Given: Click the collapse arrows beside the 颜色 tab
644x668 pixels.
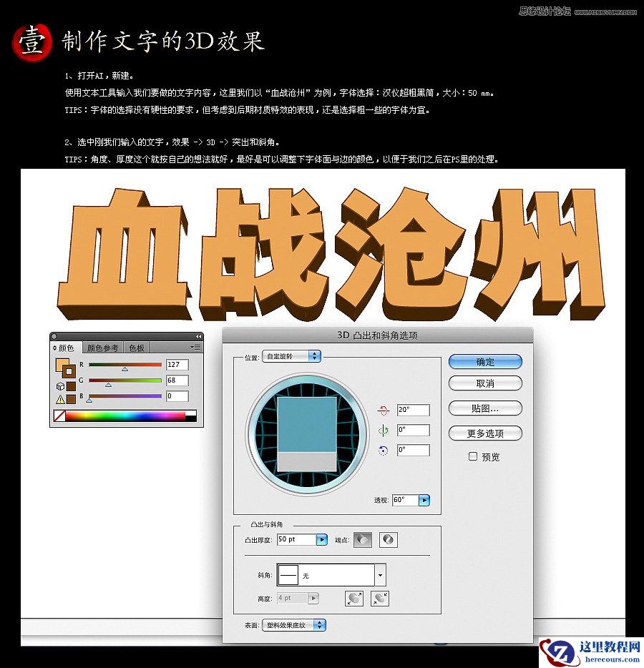Looking at the screenshot, I should pyautogui.click(x=55, y=347).
